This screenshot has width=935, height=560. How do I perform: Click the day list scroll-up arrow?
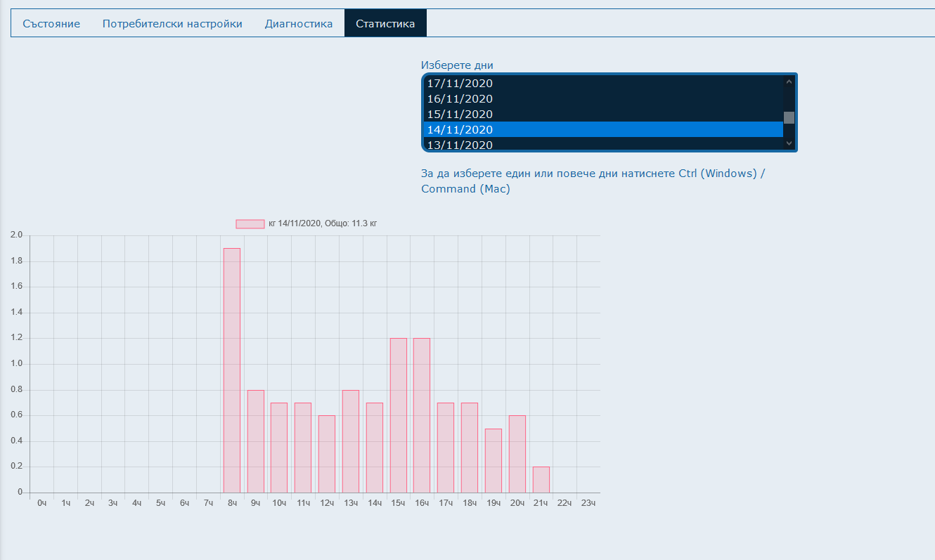point(789,82)
